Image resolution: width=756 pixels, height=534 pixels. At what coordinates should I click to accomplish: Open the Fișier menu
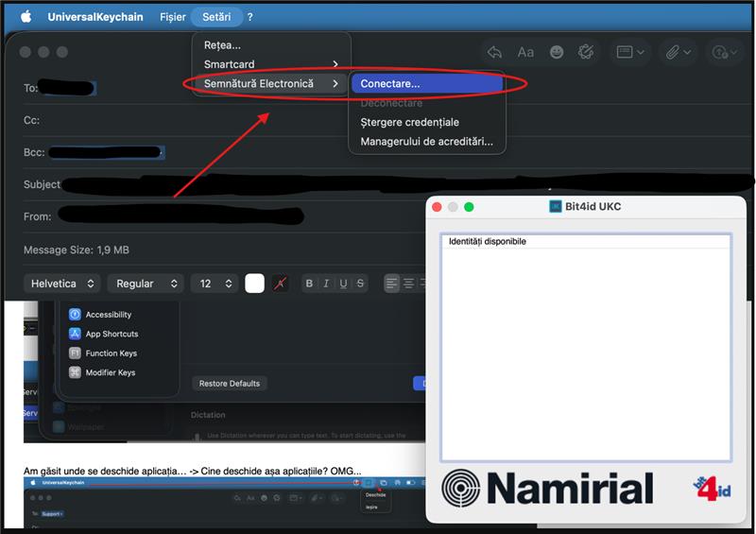tap(173, 17)
